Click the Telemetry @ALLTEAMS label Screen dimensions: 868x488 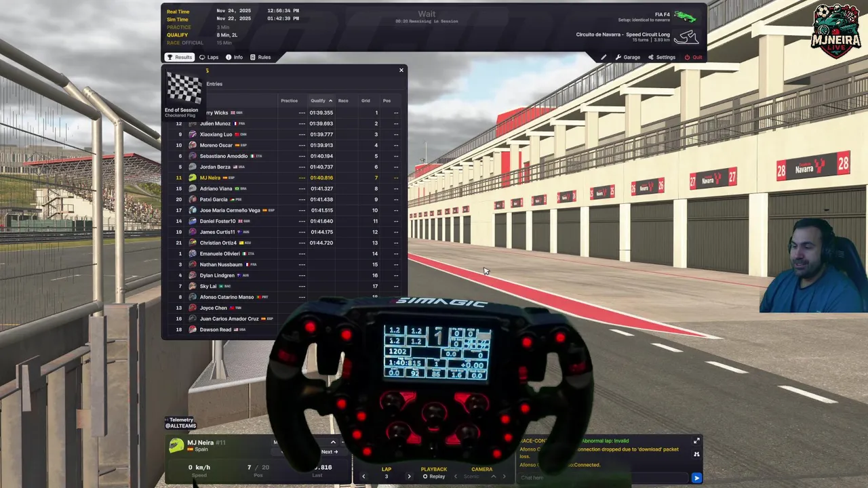(x=181, y=423)
